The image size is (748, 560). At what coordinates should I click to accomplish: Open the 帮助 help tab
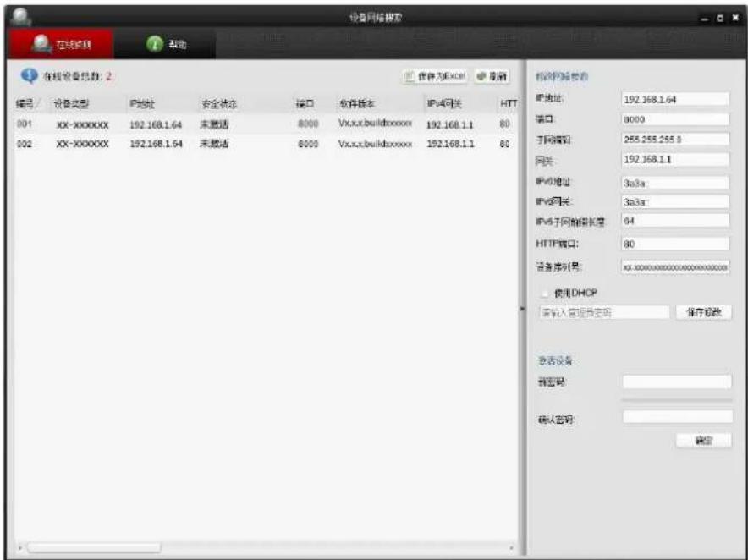[x=165, y=44]
